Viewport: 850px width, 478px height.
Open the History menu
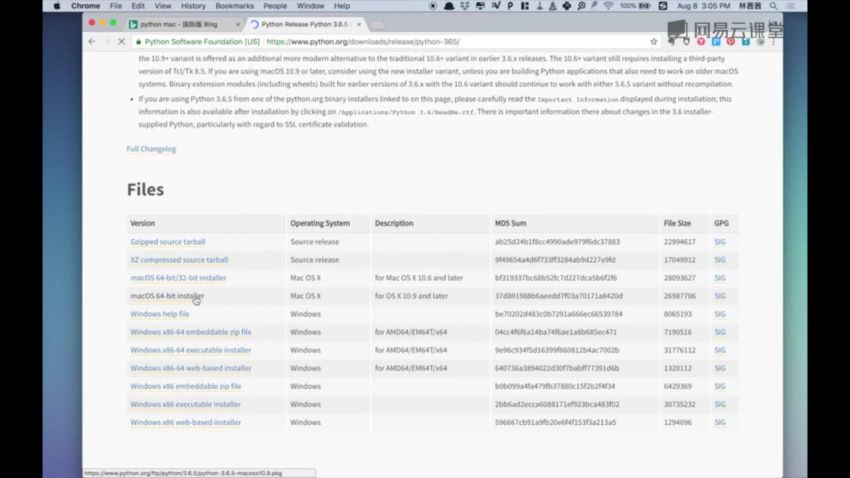[x=193, y=6]
